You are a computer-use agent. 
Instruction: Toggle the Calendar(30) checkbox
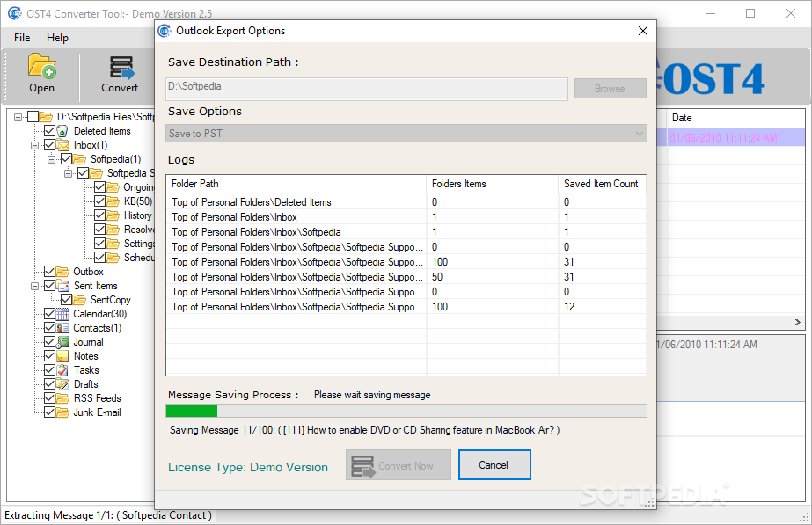coord(50,313)
